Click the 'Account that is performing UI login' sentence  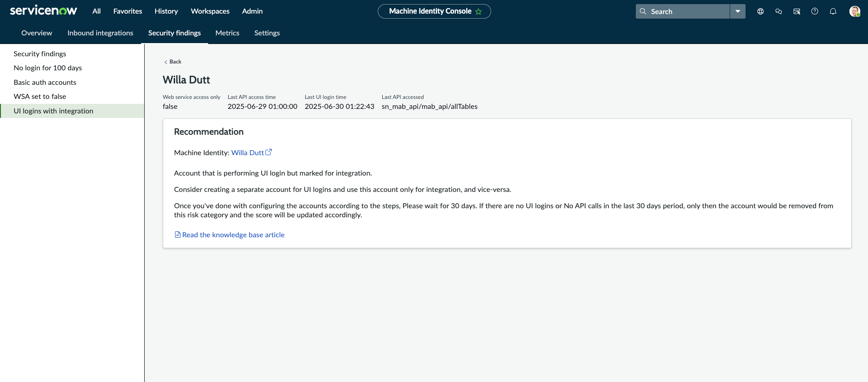point(273,173)
